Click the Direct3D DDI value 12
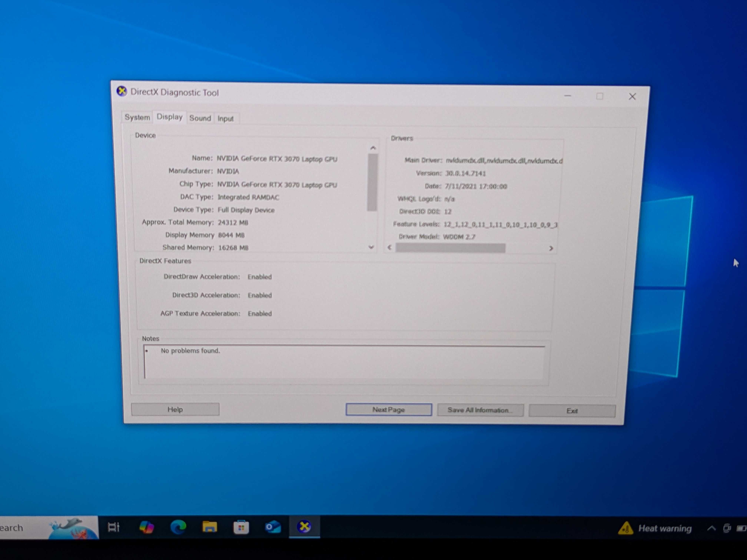This screenshot has width=747, height=560. point(448,212)
